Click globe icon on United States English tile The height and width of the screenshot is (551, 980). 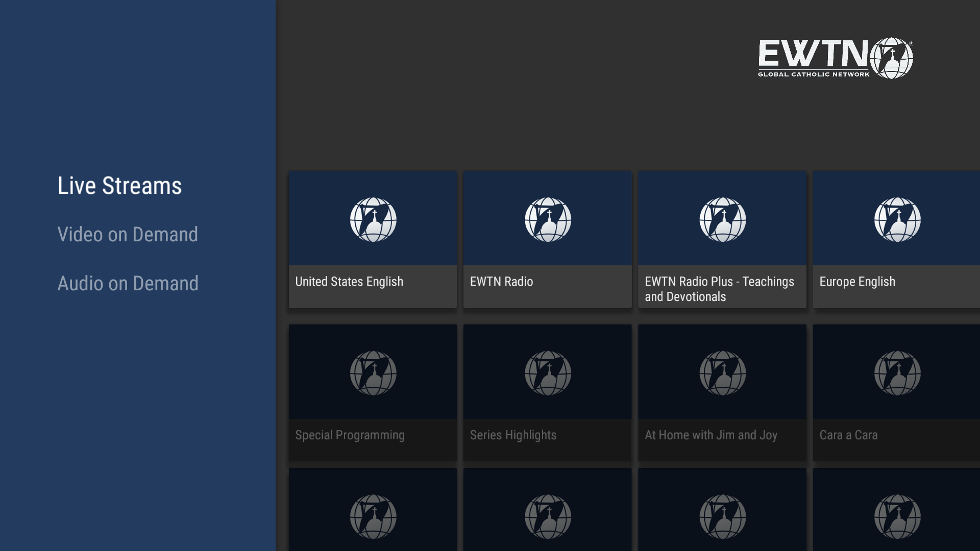click(x=373, y=219)
